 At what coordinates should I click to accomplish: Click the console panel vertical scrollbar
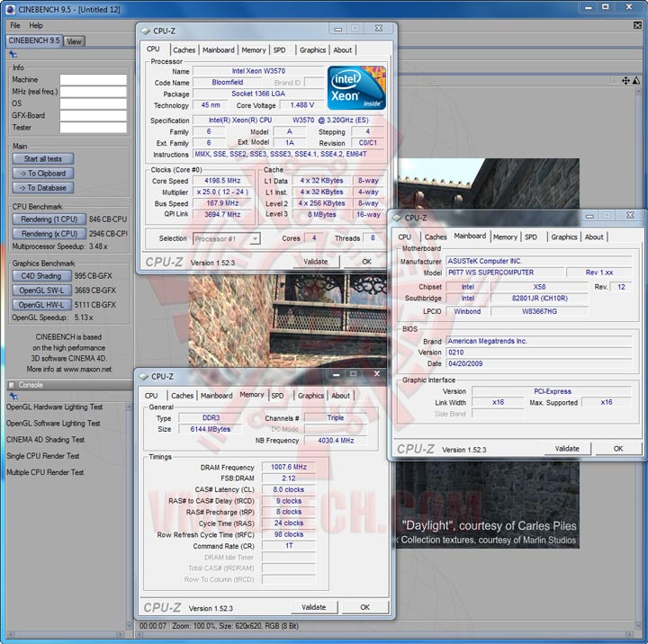(x=129, y=515)
